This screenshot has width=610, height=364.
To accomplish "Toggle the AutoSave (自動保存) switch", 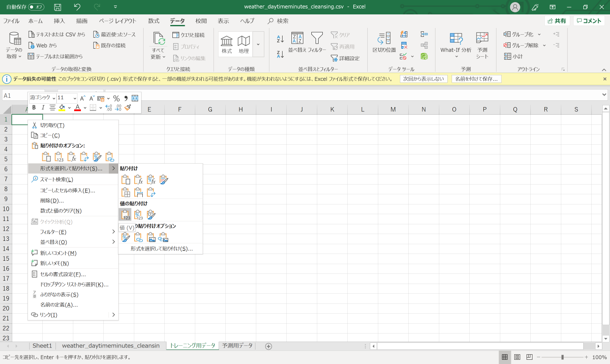I will (x=36, y=7).
